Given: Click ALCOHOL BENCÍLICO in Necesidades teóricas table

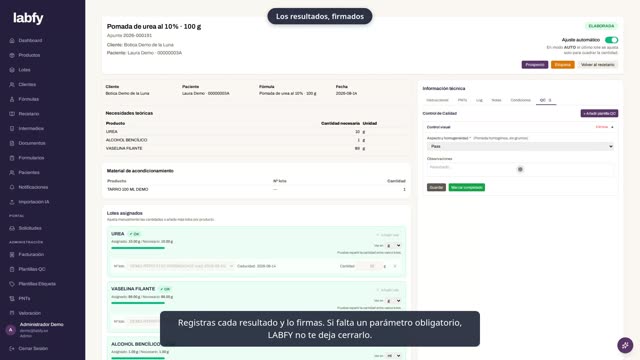Looking at the screenshot, I should coord(127,140).
